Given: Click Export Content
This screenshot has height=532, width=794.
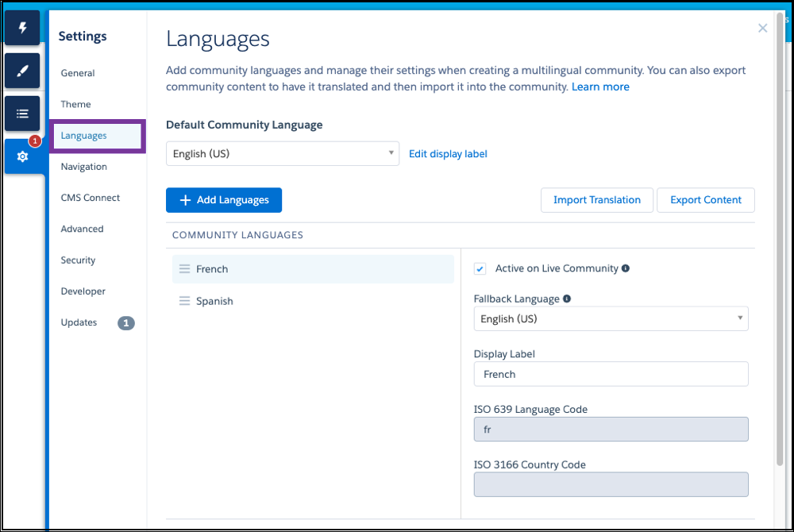Looking at the screenshot, I should tap(705, 200).
